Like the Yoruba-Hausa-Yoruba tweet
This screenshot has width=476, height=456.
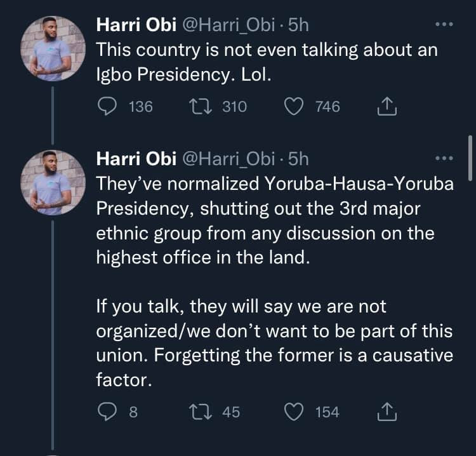coord(293,412)
